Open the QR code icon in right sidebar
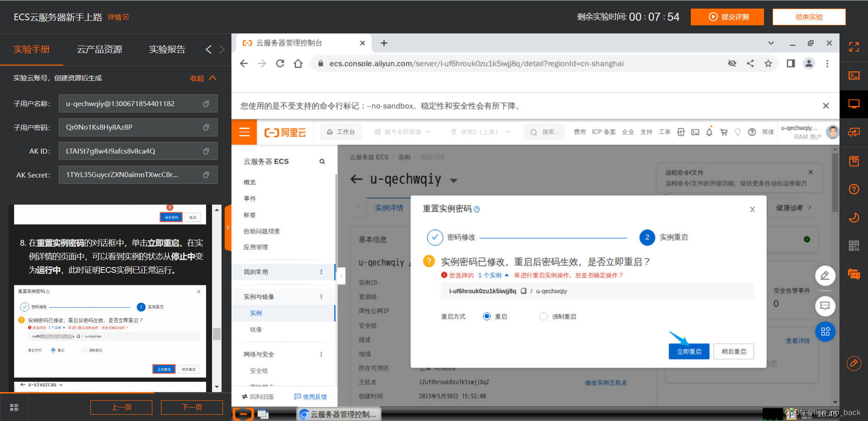Screen dimensions: 868x421 coord(854,246)
